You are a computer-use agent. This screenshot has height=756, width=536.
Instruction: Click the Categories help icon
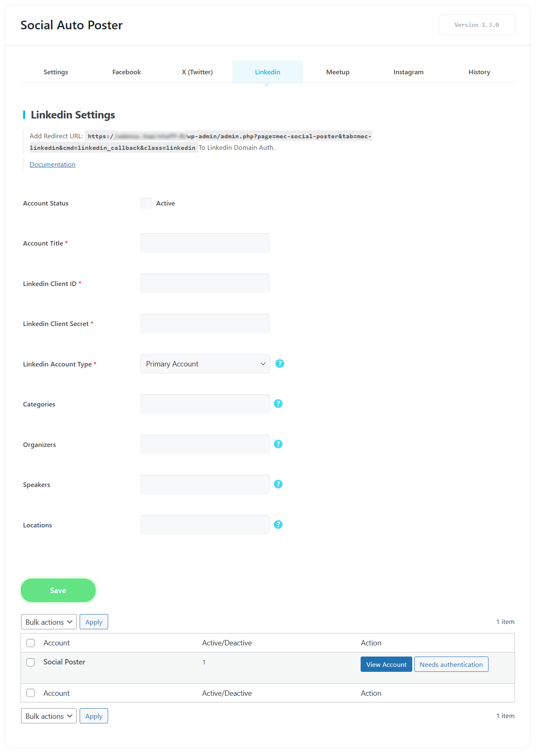pyautogui.click(x=279, y=404)
